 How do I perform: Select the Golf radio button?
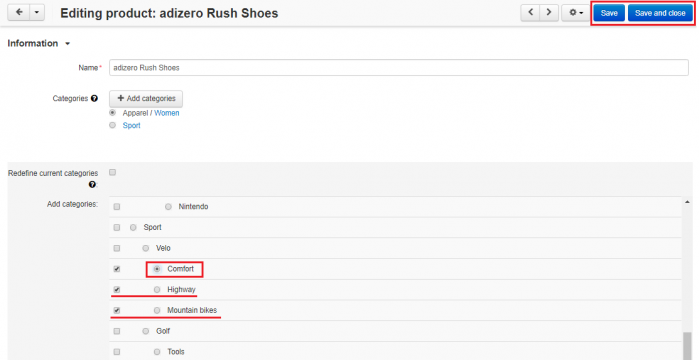click(x=146, y=331)
